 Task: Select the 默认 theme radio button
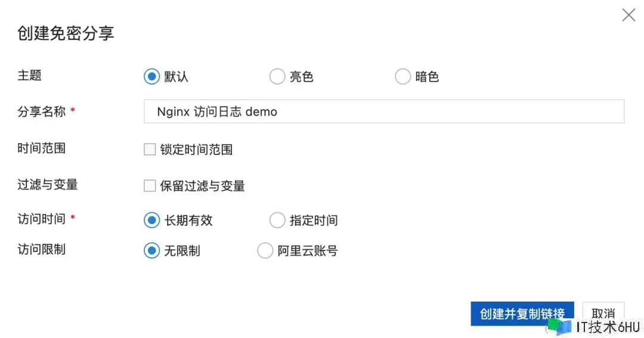tap(152, 77)
